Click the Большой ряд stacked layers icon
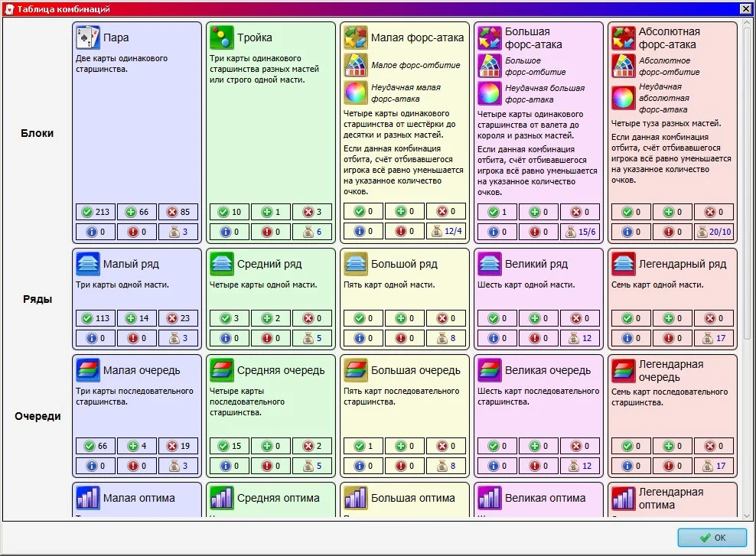756x556 pixels. pyautogui.click(x=356, y=264)
